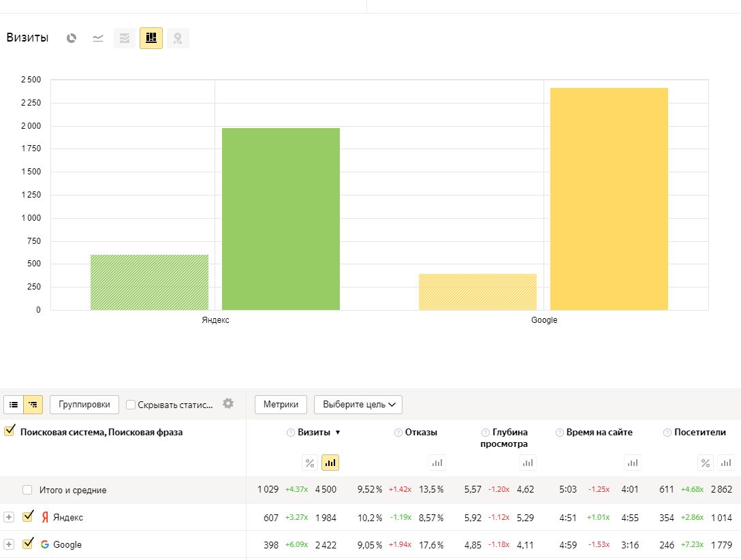Open table settings gear
Image resolution: width=741 pixels, height=560 pixels.
tap(228, 403)
